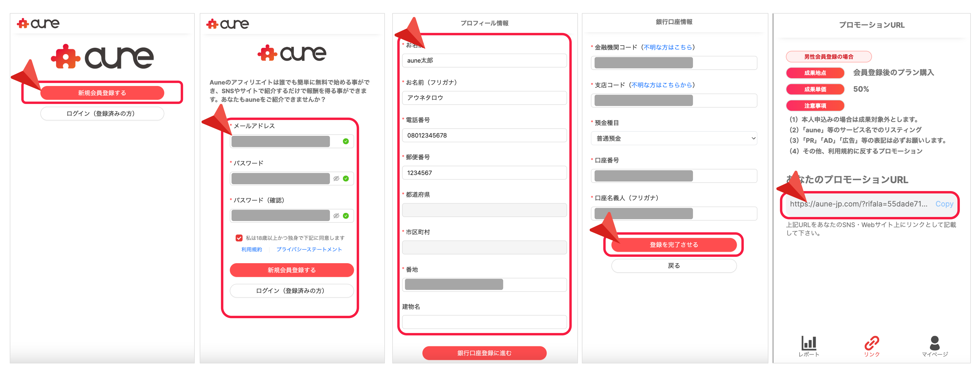The image size is (980, 378).
Task: Toggle visibility eye in パスワード（確認） field
Action: coord(336,216)
